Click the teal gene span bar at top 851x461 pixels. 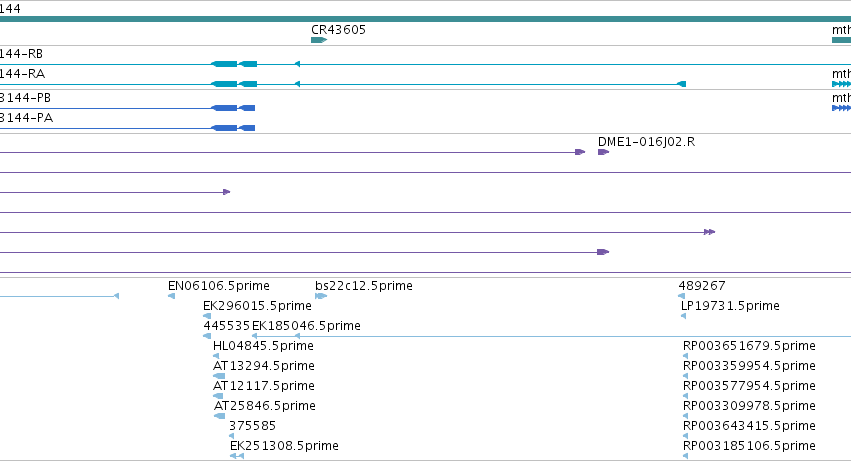426,19
